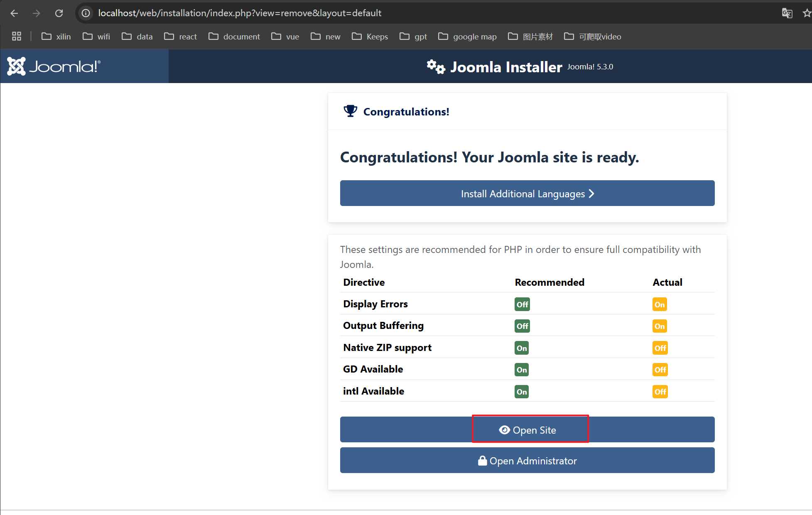Click the intl Available recommended On badge
Image resolution: width=812 pixels, height=515 pixels.
pyautogui.click(x=522, y=392)
